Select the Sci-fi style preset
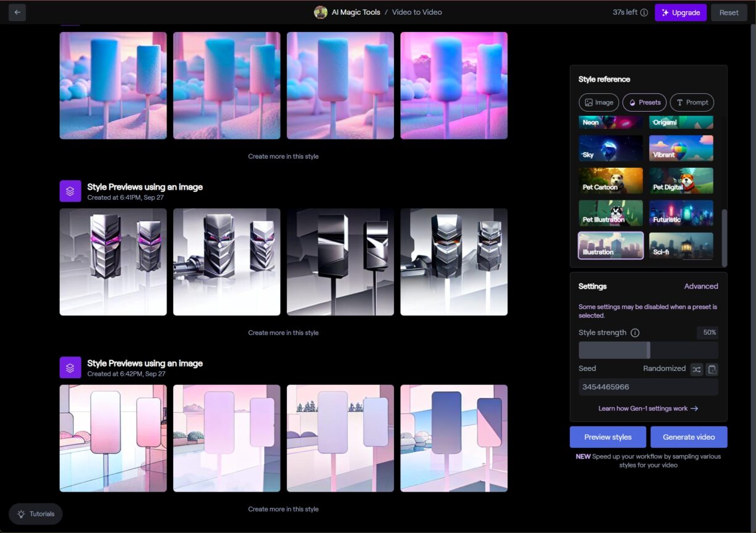Image resolution: width=756 pixels, height=533 pixels. (681, 246)
